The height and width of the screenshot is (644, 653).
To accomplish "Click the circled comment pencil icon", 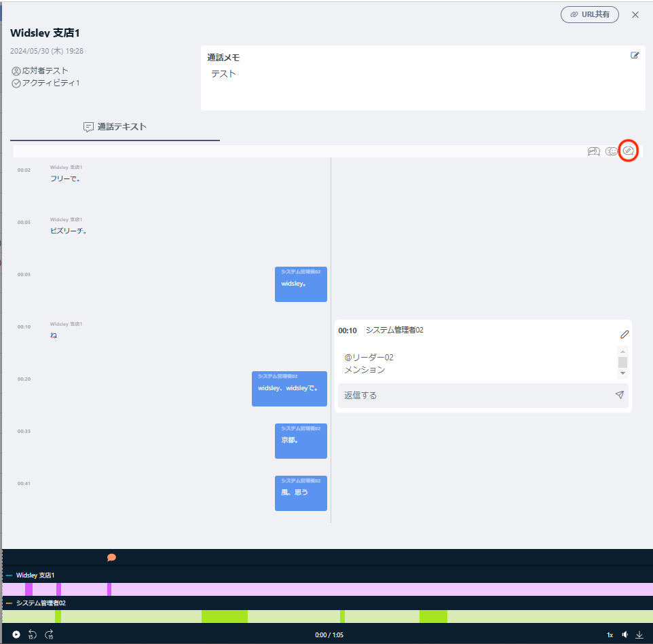I will [x=629, y=151].
